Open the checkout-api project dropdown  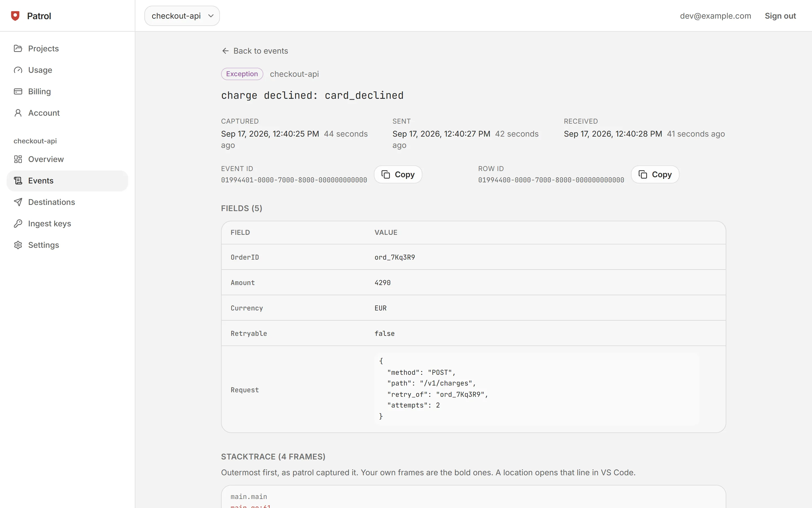pos(182,16)
